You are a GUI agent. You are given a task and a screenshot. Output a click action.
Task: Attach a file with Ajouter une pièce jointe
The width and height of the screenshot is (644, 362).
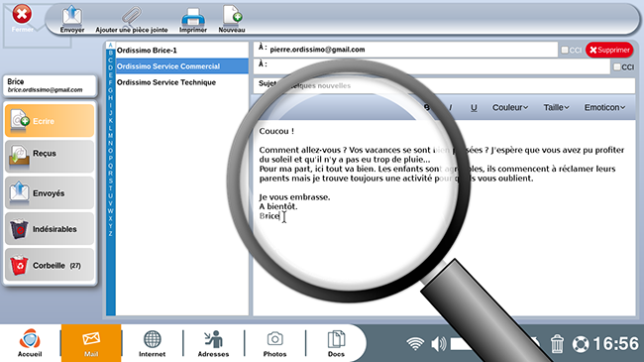pyautogui.click(x=132, y=19)
